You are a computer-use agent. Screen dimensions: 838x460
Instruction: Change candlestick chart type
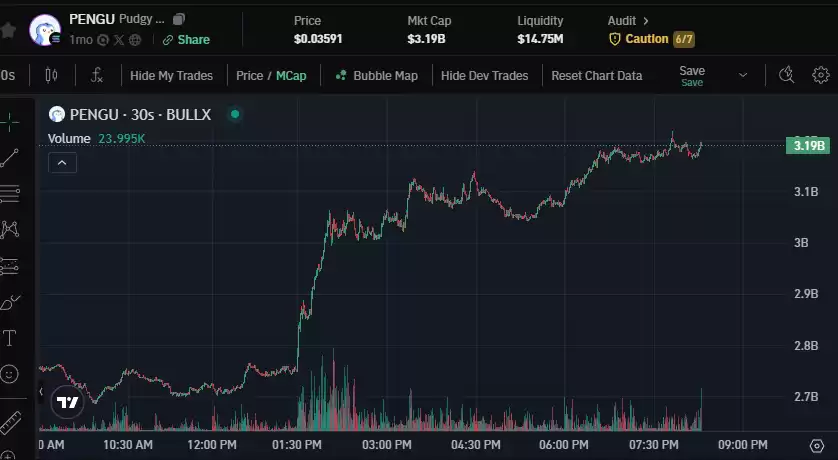(51, 75)
